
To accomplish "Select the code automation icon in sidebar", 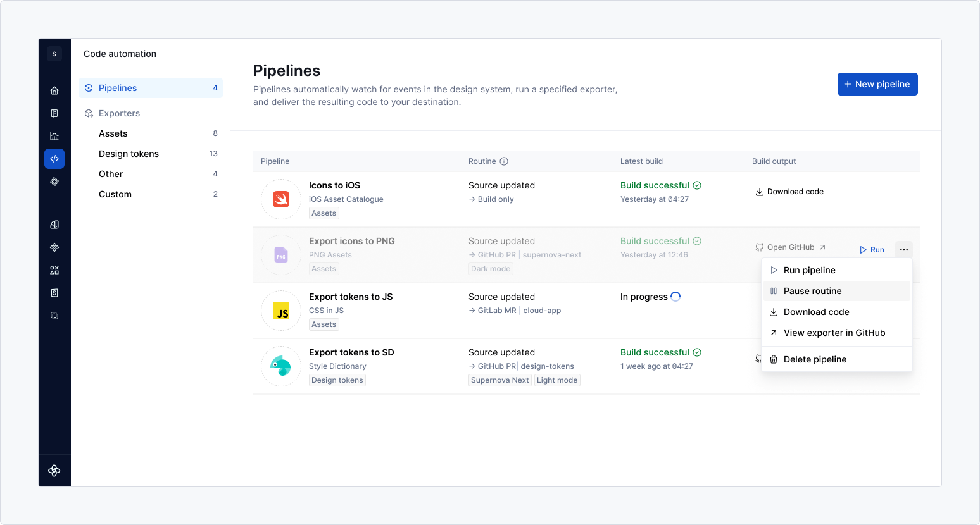I will pyautogui.click(x=54, y=159).
